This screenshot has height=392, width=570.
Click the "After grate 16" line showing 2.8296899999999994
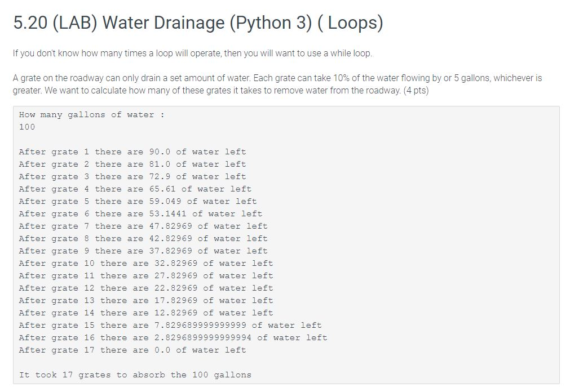(x=173, y=338)
